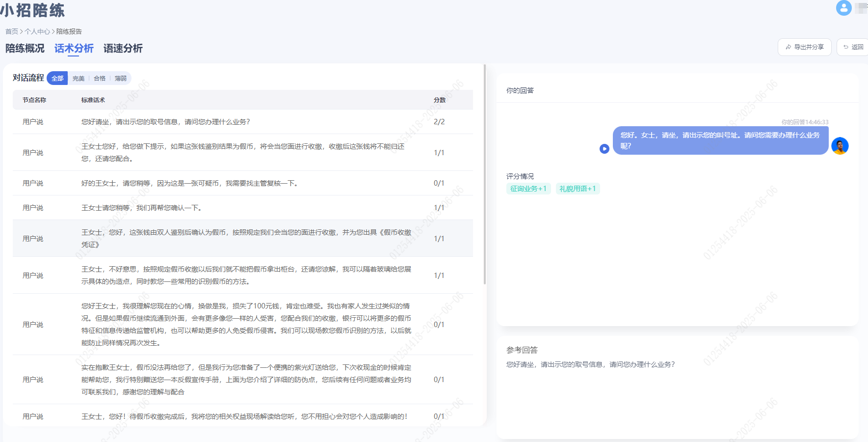The width and height of the screenshot is (868, 442).
Task: Click the export and share button
Action: point(804,47)
